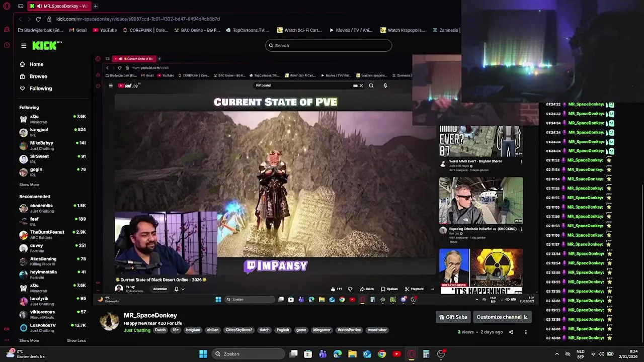Image resolution: width=644 pixels, height=362 pixels.
Task: Click the Gift Subs button
Action: coord(453,317)
